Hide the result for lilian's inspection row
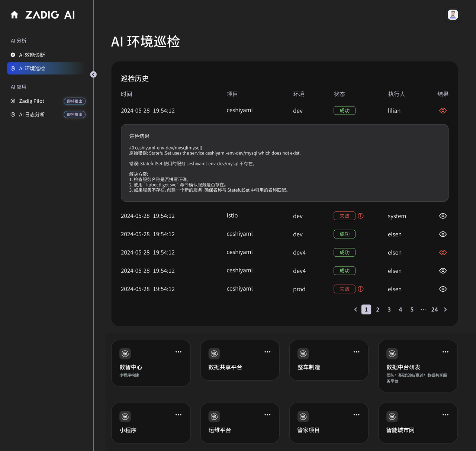The height and width of the screenshot is (451, 476). coord(443,111)
